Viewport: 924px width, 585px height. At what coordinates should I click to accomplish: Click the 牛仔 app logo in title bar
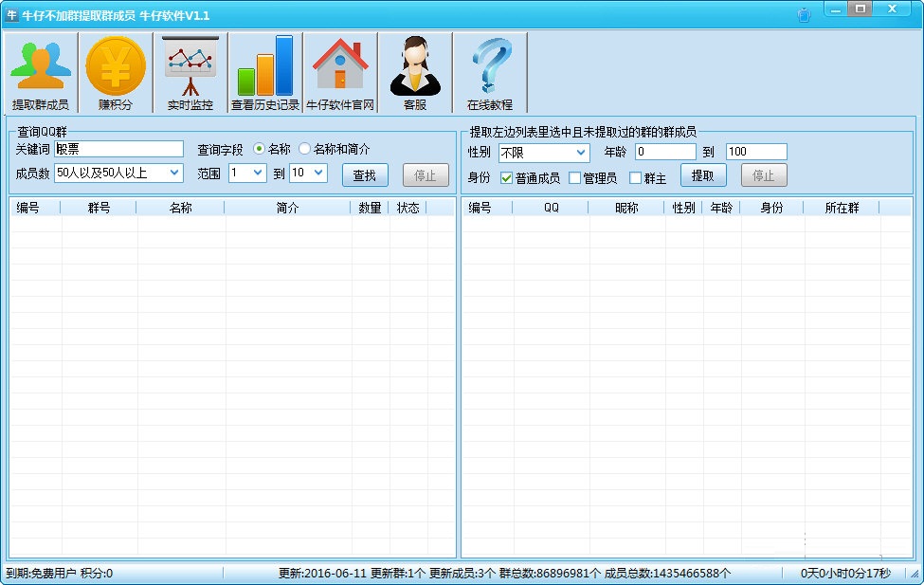(9, 9)
